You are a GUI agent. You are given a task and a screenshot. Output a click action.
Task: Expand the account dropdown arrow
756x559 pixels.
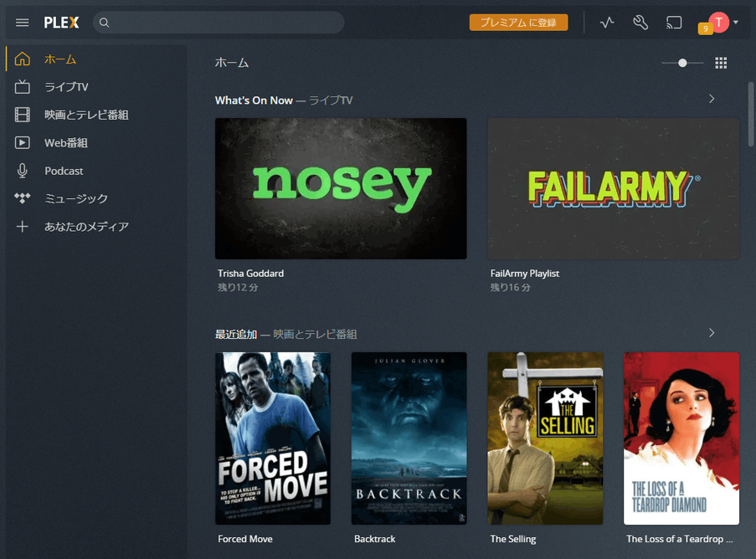[x=736, y=22]
